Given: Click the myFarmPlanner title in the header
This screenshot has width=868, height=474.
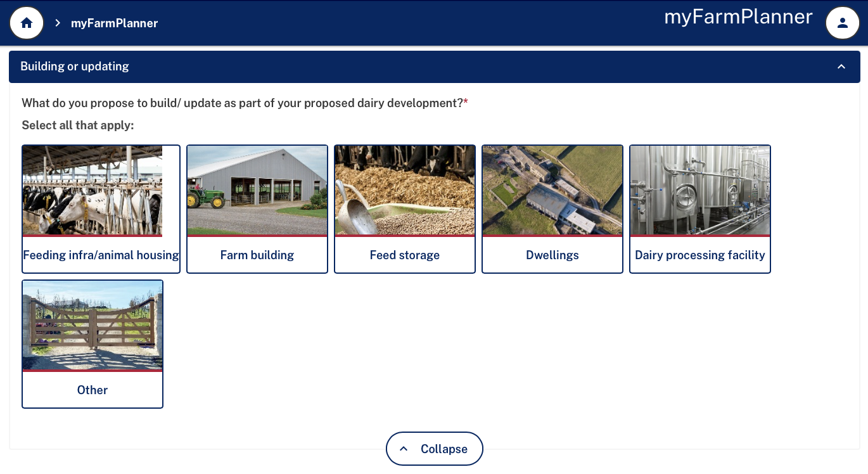Looking at the screenshot, I should pos(737,17).
